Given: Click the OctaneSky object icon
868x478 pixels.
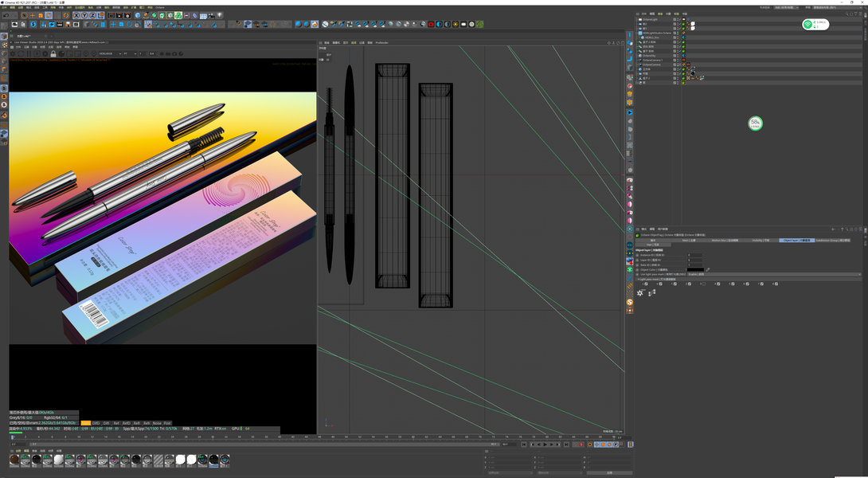Looking at the screenshot, I should [x=639, y=55].
